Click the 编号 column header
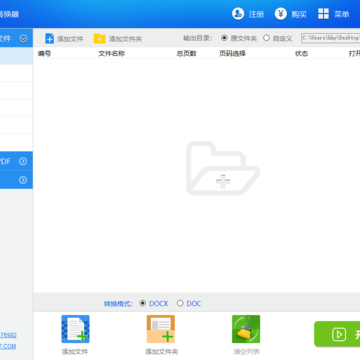 coord(44,53)
